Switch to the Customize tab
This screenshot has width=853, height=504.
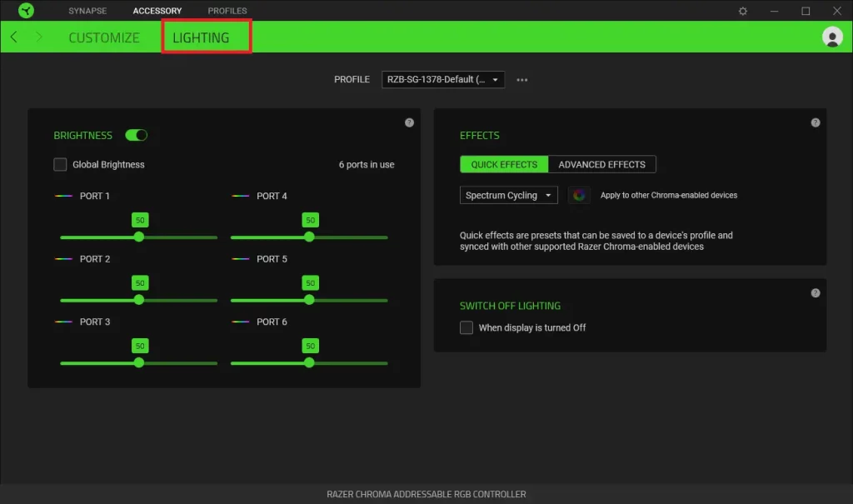coord(104,37)
